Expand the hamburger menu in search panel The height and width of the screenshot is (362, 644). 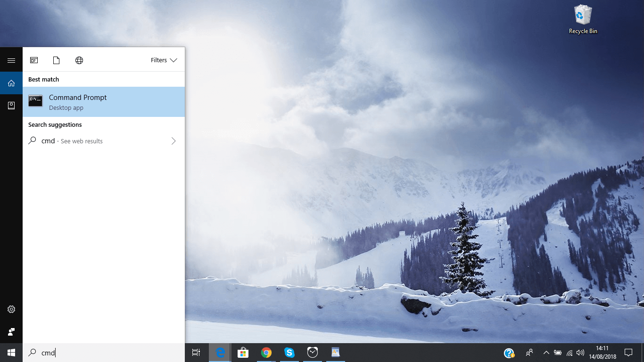coord(11,60)
